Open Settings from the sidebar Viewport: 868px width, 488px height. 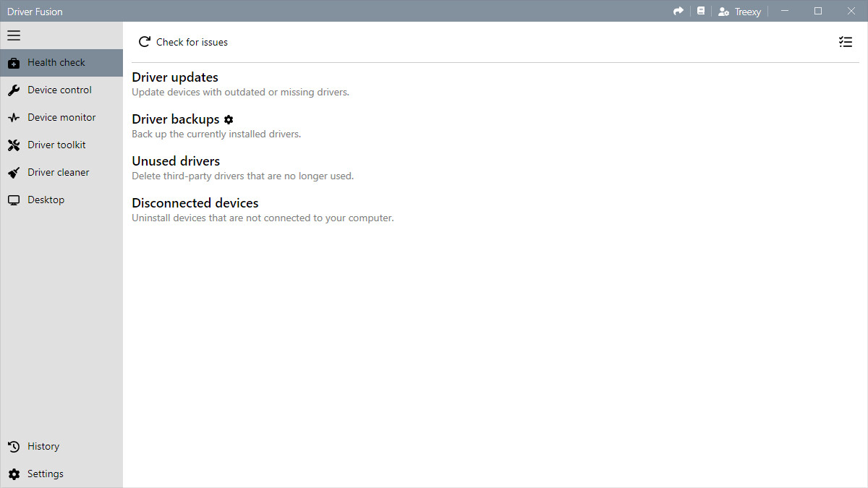[x=45, y=474]
